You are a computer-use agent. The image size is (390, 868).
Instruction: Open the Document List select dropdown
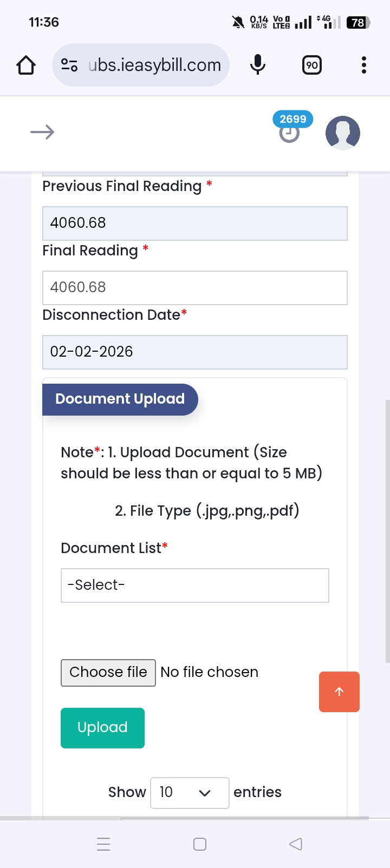[195, 585]
